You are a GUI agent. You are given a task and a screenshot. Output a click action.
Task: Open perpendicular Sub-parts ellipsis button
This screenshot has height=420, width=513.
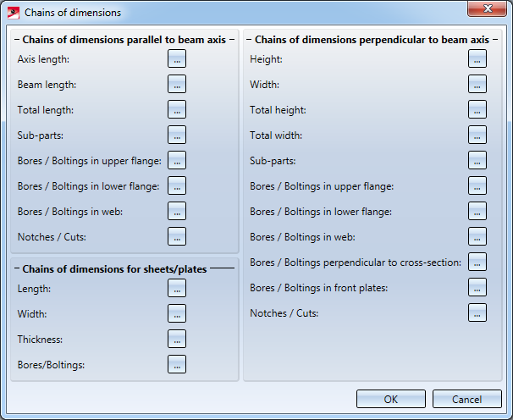477,160
